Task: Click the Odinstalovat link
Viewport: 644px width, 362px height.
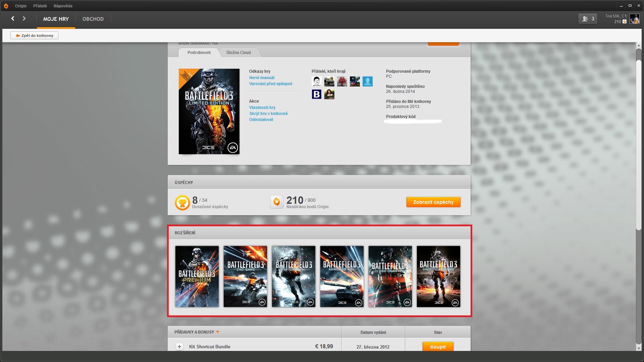Action: pos(261,120)
